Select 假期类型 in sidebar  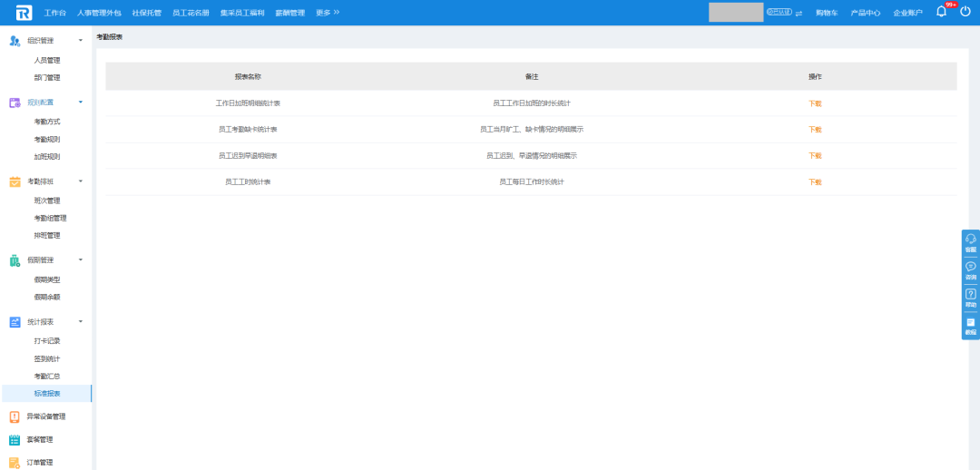(x=47, y=279)
